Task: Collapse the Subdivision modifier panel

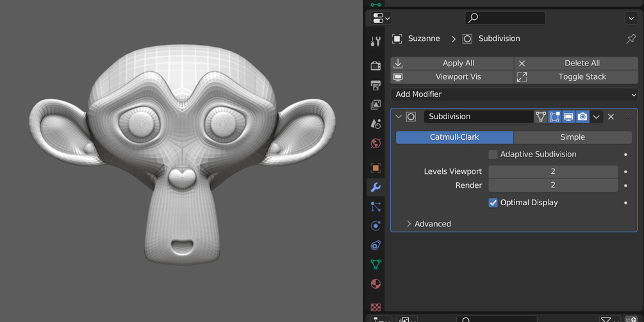Action: [x=397, y=117]
